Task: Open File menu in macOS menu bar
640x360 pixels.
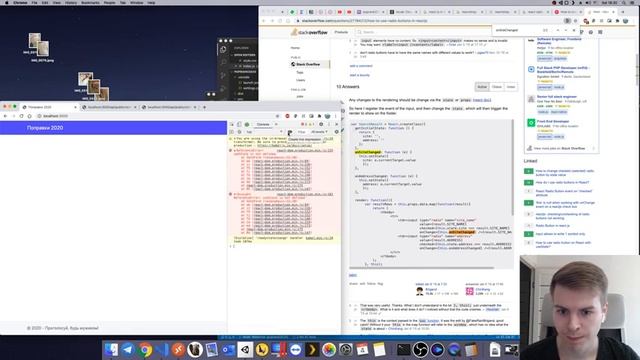Action: 35,2
